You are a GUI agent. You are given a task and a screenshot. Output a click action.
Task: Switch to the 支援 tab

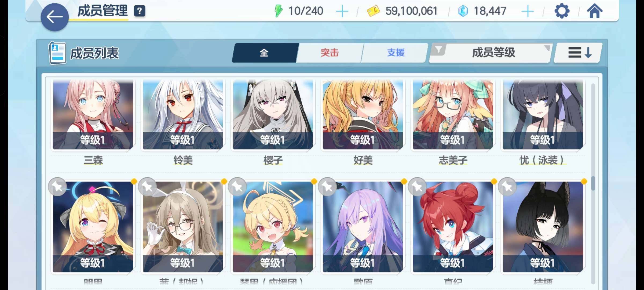[x=396, y=53]
